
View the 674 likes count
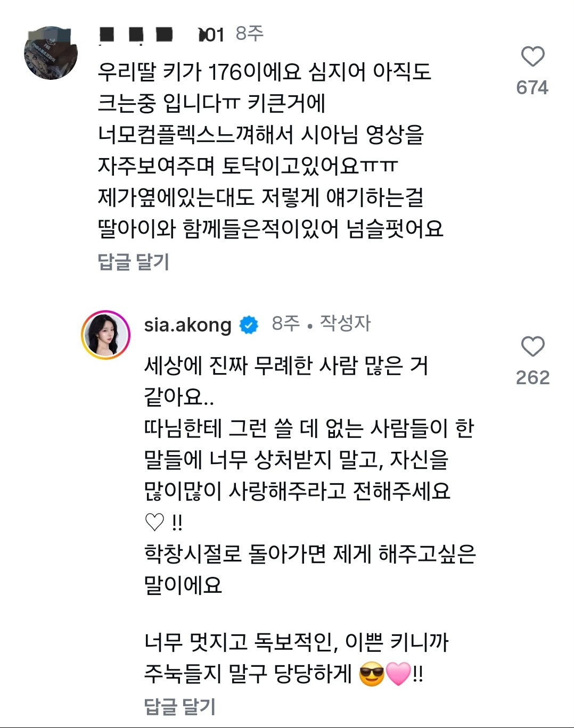[x=532, y=88]
